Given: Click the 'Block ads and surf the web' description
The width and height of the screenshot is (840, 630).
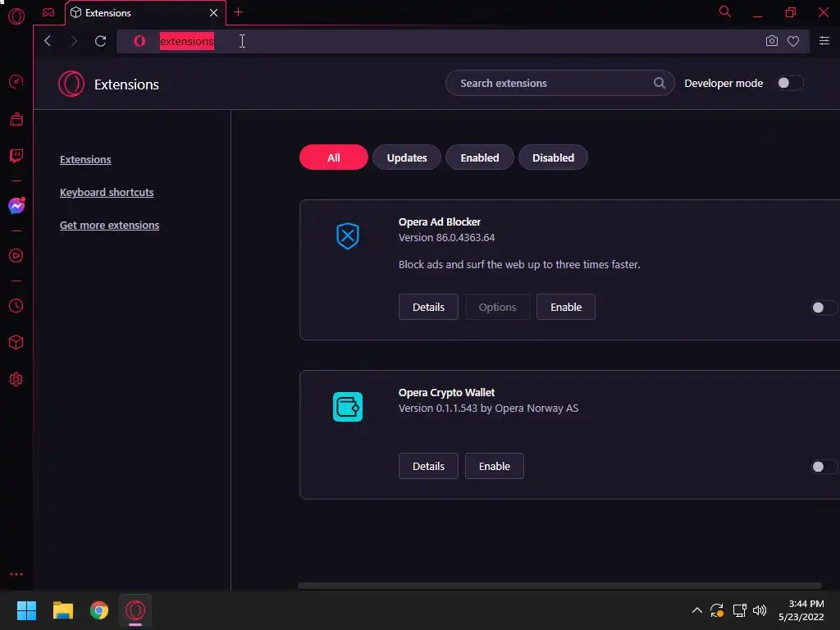Looking at the screenshot, I should pyautogui.click(x=519, y=265).
